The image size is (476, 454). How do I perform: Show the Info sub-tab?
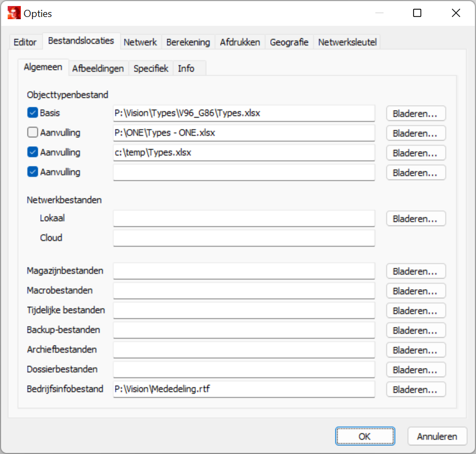[186, 68]
